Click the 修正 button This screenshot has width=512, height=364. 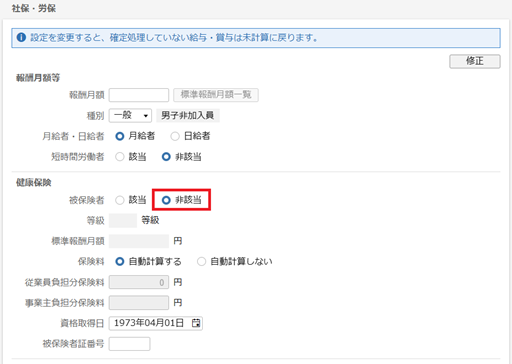475,61
